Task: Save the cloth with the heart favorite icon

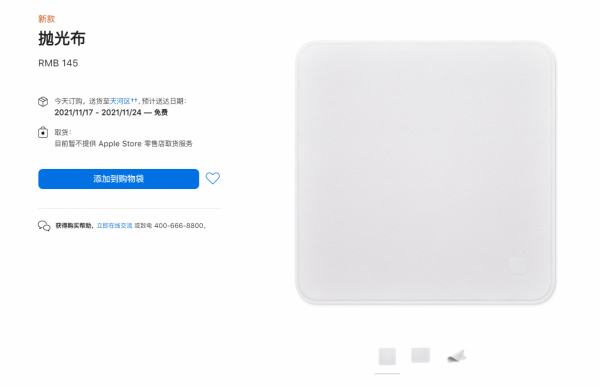Action: tap(213, 178)
